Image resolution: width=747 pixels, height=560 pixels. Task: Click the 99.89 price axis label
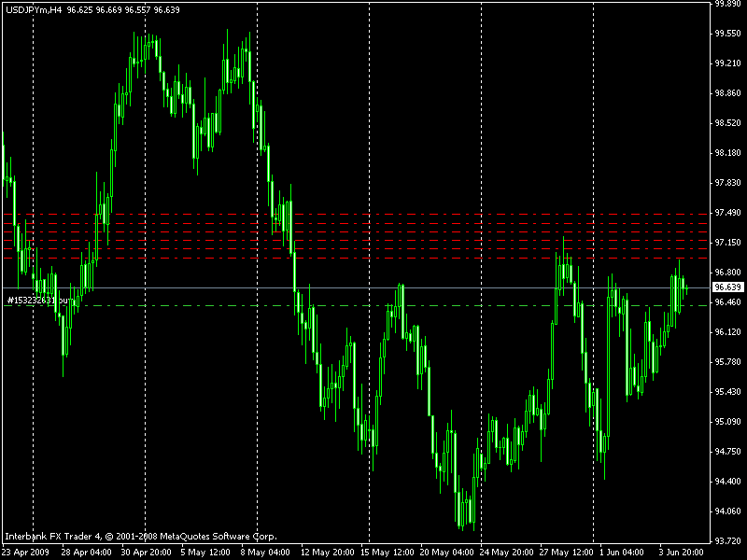click(x=726, y=4)
